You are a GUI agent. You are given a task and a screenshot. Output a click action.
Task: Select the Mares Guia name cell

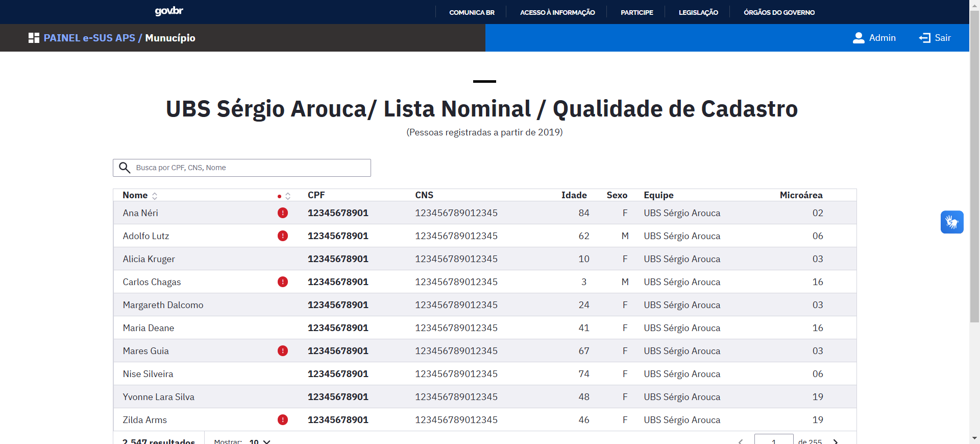[x=145, y=351]
